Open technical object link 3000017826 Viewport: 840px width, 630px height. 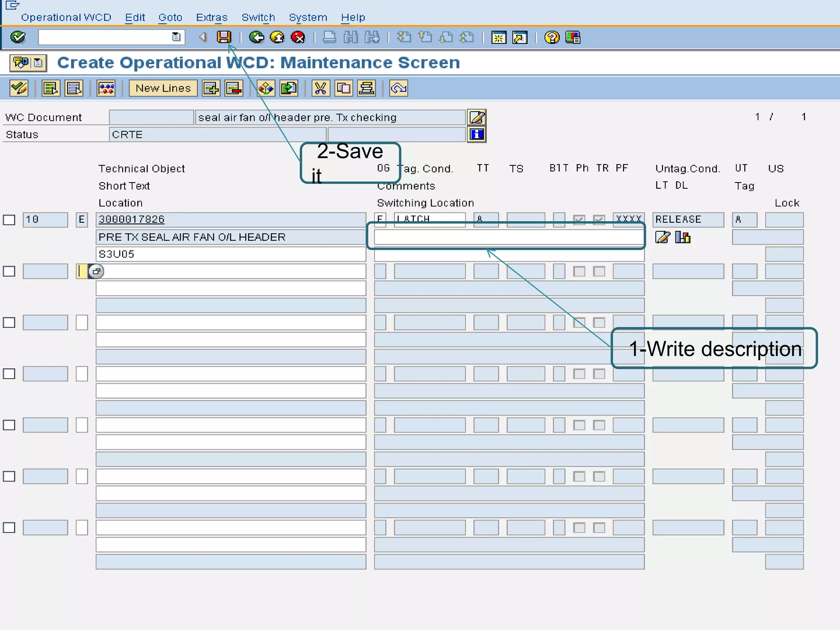click(132, 219)
